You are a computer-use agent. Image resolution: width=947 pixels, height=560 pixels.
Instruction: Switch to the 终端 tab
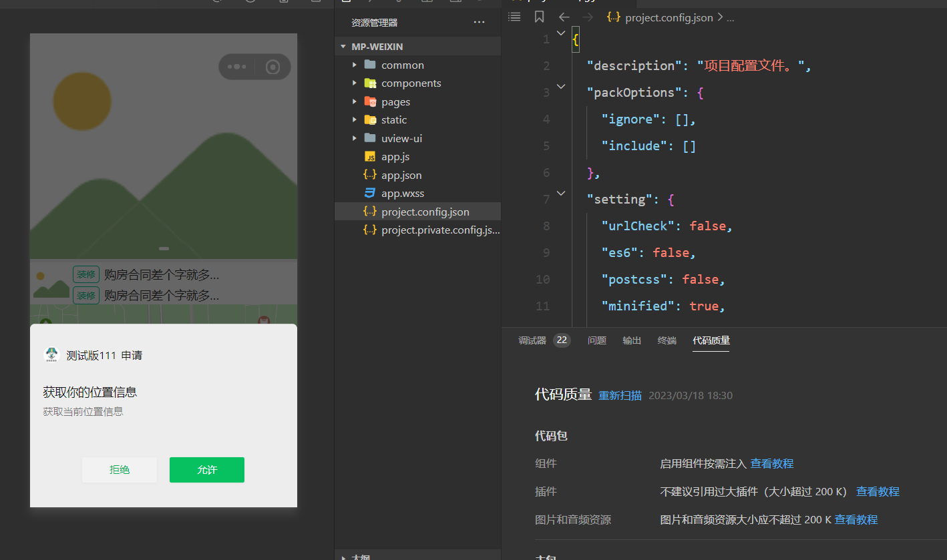point(667,340)
